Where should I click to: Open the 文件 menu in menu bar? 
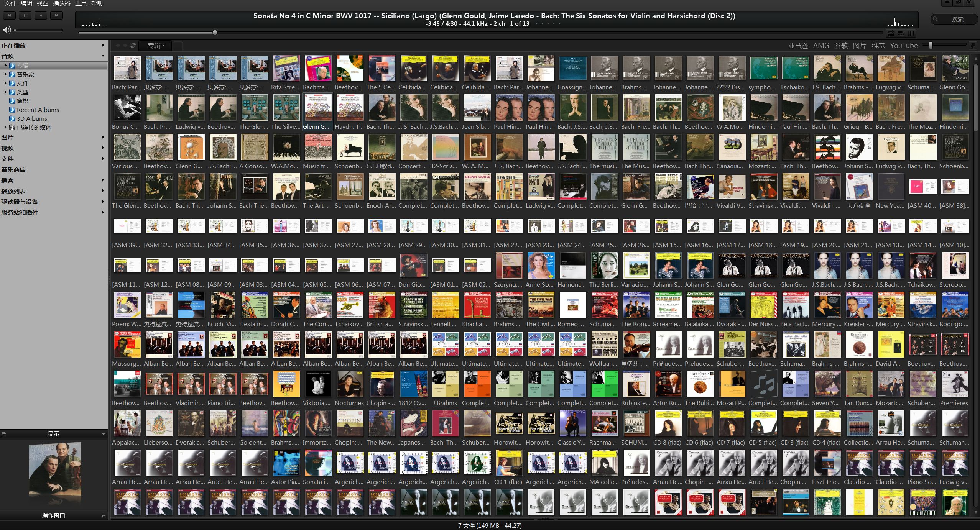pyautogui.click(x=10, y=3)
